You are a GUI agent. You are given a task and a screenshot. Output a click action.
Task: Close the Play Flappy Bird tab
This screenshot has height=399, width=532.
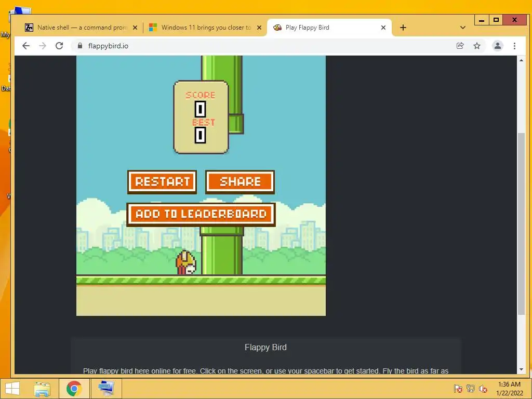click(383, 28)
